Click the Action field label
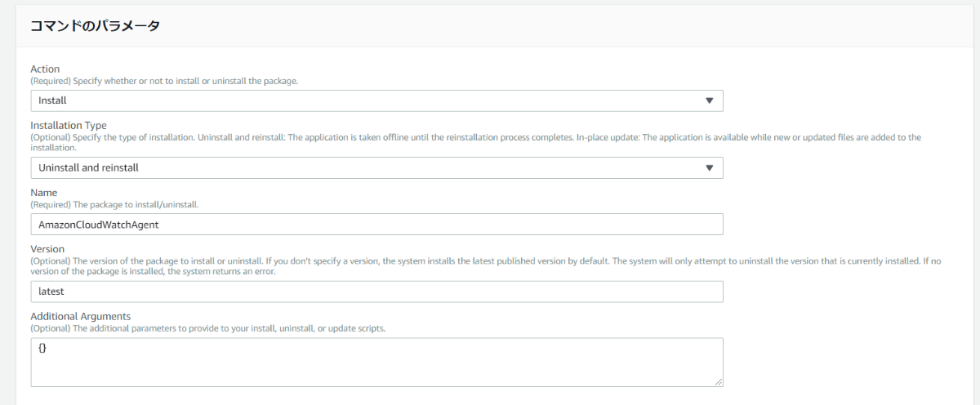The image size is (980, 405). point(45,69)
